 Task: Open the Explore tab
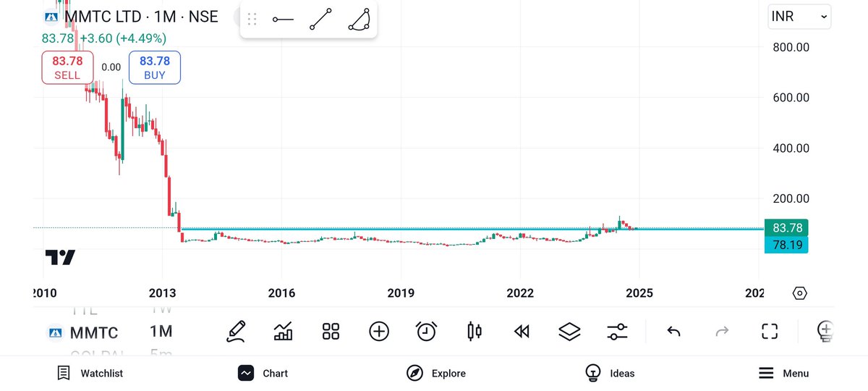[x=437, y=374]
